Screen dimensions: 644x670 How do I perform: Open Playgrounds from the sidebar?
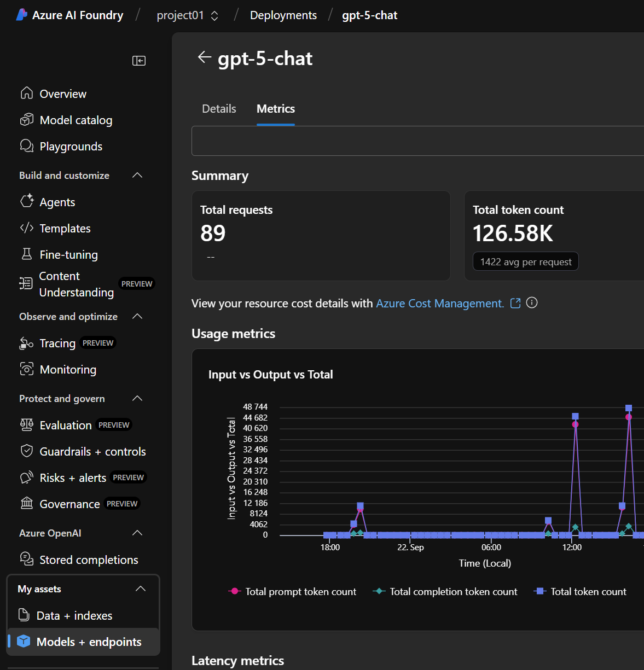click(71, 147)
